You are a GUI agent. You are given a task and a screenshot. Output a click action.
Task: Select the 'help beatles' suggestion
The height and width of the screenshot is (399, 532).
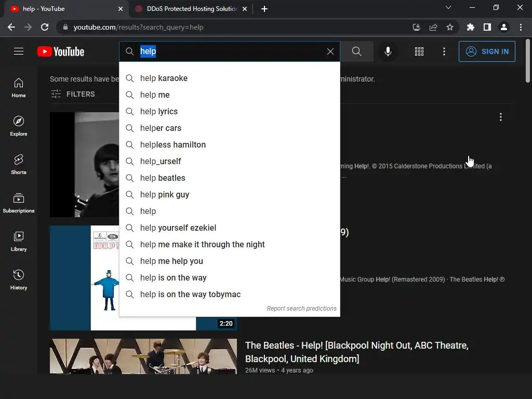[x=229, y=178]
